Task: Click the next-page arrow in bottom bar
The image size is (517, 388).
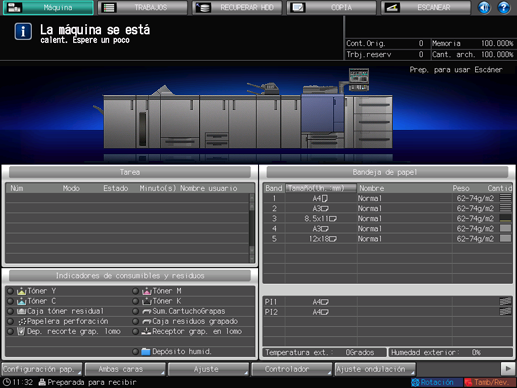Action: [x=508, y=369]
